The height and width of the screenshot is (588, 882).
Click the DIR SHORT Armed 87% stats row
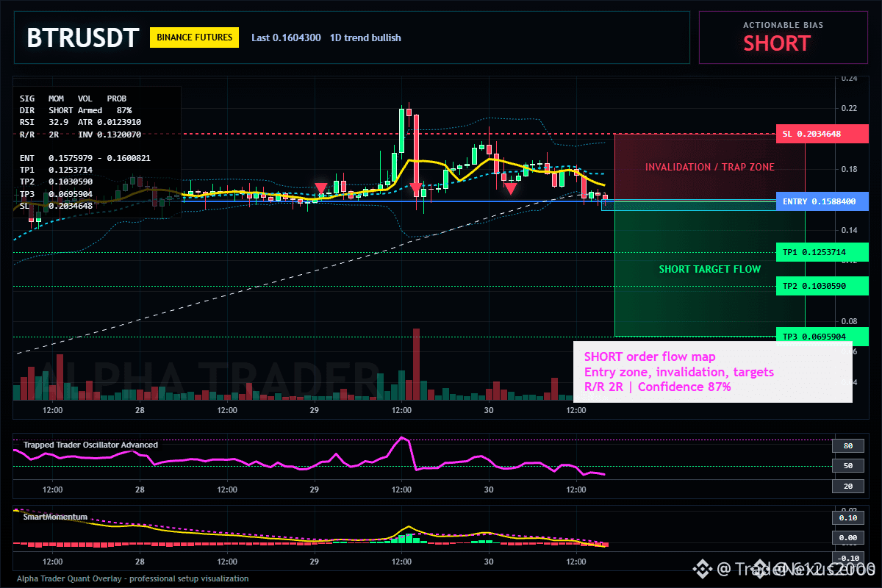coord(76,110)
